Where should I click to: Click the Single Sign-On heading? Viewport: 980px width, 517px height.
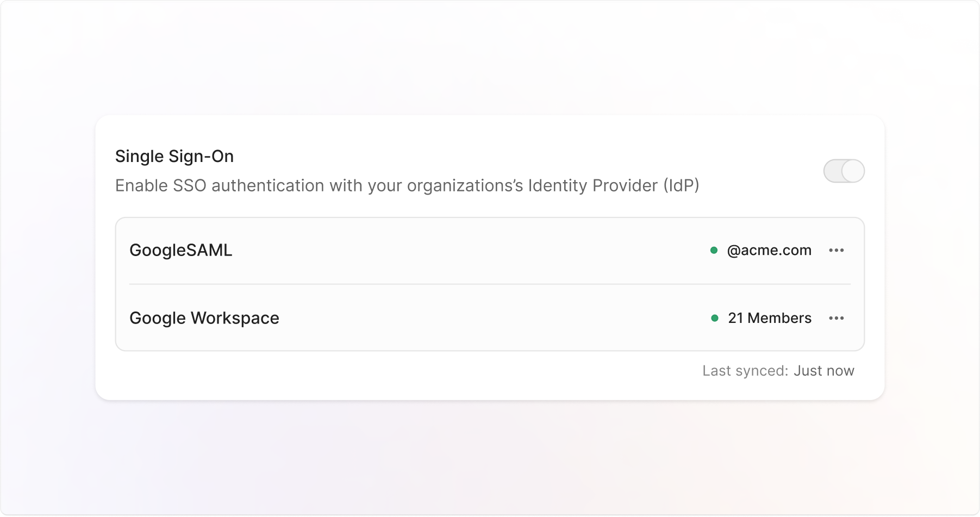coord(174,157)
